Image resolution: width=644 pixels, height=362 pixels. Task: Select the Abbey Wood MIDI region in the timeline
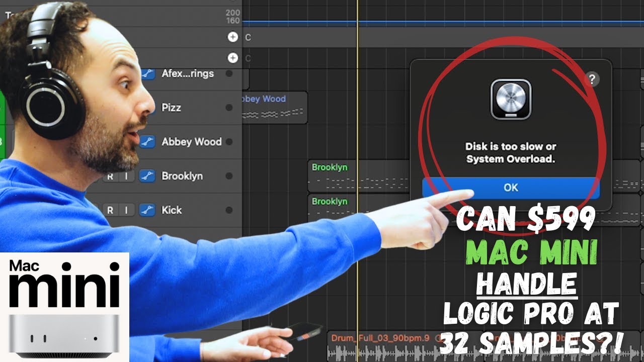(275, 108)
